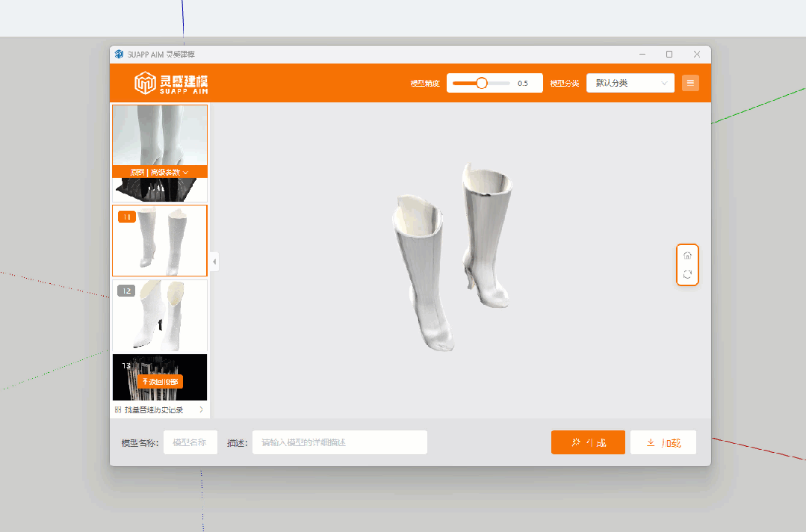Click the grid icon beside 批量管理历史记录
Screen dimensions: 806x532
[x=118, y=410]
